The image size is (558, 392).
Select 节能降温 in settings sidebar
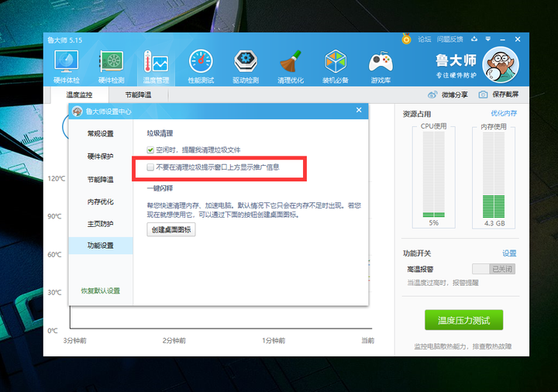[x=100, y=179]
